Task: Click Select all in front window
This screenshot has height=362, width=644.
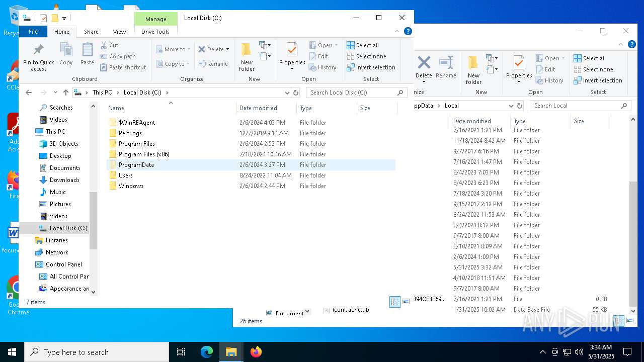Action: (363, 45)
